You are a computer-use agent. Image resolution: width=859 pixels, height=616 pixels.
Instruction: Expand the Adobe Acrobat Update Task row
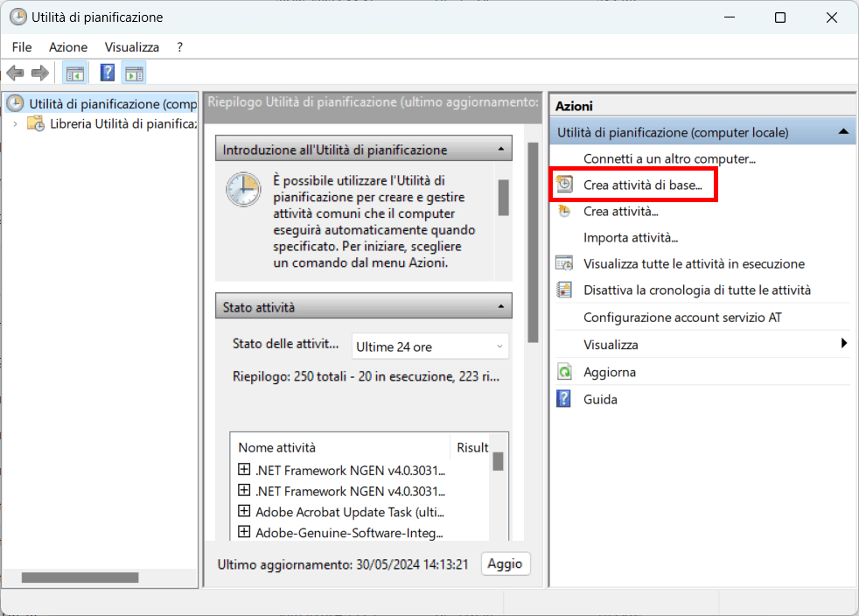(x=244, y=511)
